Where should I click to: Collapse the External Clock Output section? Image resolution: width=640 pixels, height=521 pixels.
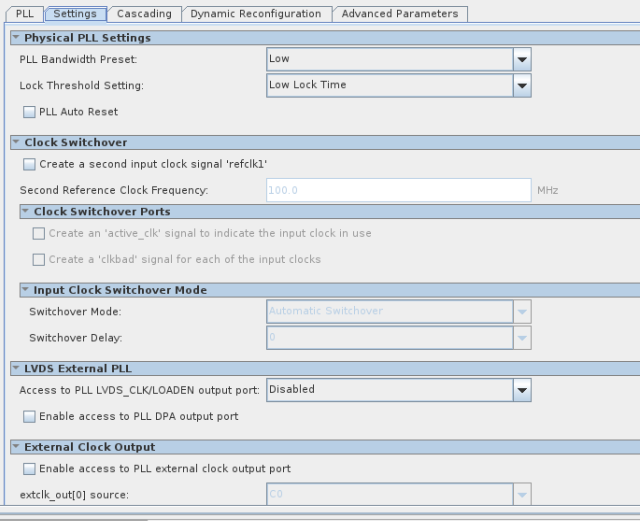click(x=15, y=447)
